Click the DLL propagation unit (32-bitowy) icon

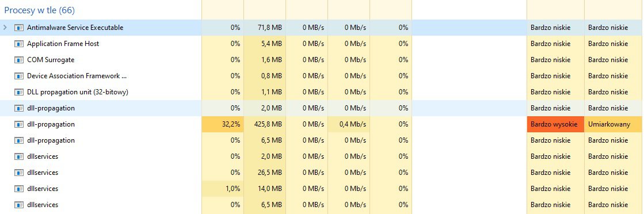[x=18, y=92]
